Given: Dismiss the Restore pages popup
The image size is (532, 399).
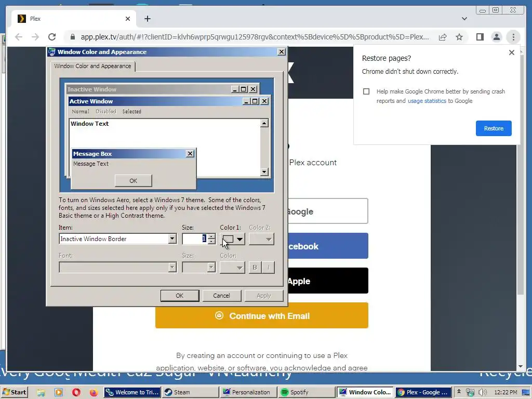Looking at the screenshot, I should click(512, 52).
